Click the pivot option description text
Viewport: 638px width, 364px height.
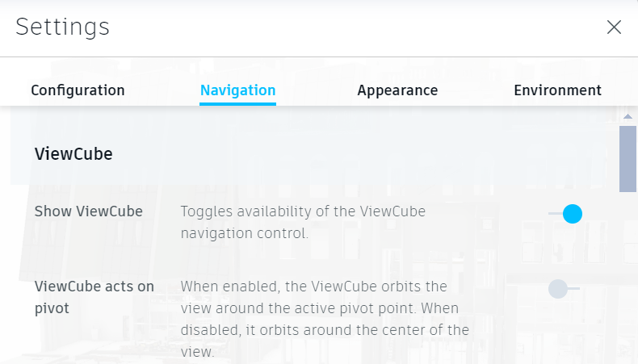[323, 319]
